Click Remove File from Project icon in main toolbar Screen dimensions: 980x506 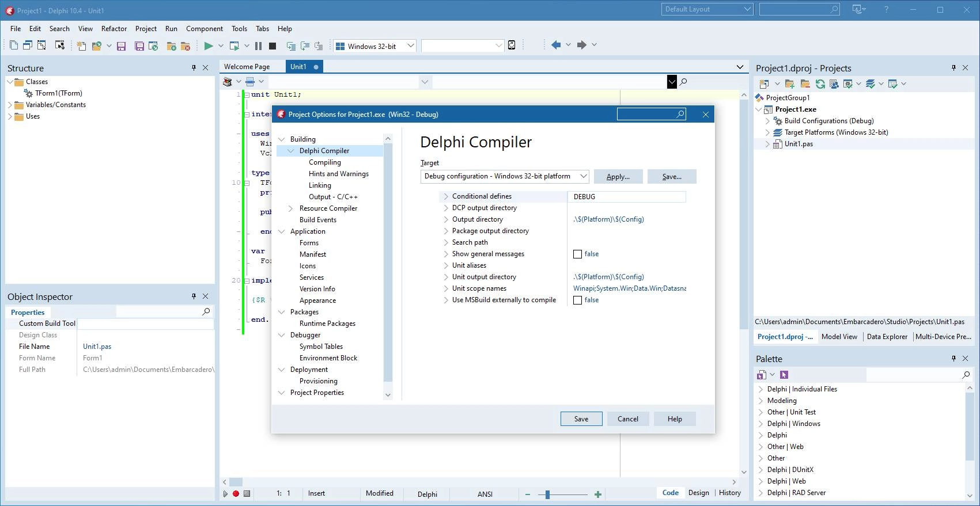point(186,45)
